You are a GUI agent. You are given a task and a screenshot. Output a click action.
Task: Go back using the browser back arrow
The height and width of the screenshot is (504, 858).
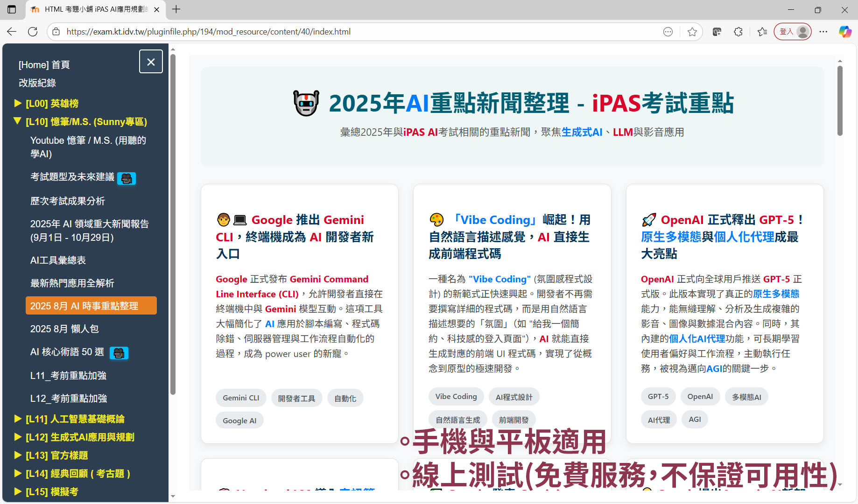click(x=12, y=32)
